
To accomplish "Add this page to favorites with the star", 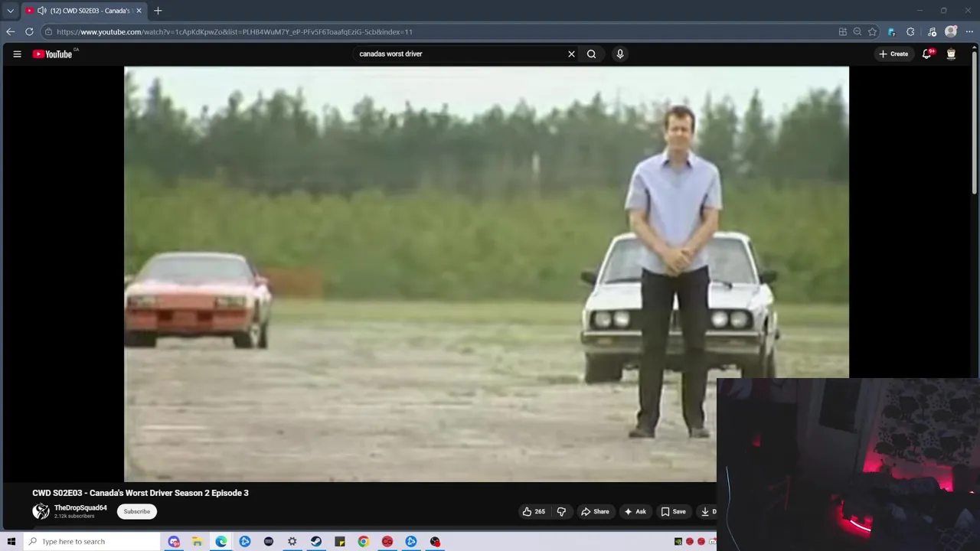I will pyautogui.click(x=872, y=31).
